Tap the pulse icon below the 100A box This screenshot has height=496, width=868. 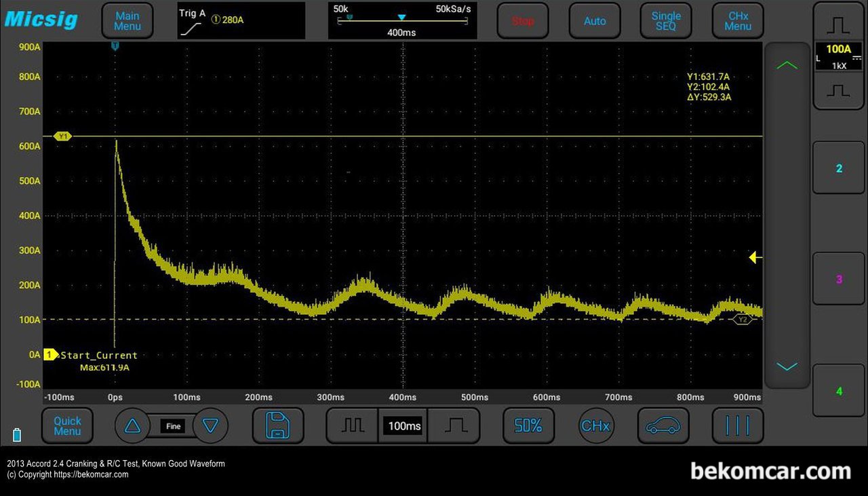[839, 91]
